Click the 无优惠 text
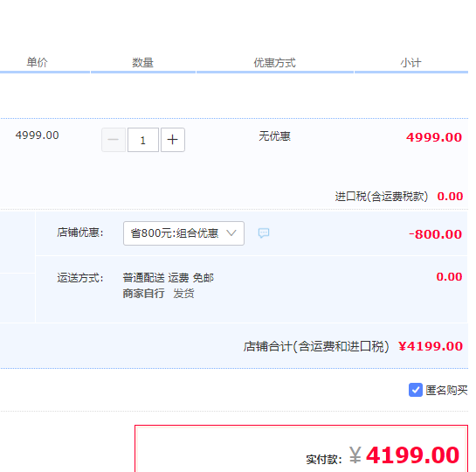 274,136
